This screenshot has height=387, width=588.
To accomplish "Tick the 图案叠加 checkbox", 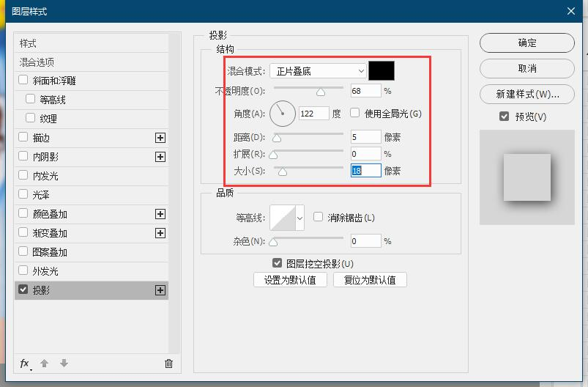I will (23, 251).
